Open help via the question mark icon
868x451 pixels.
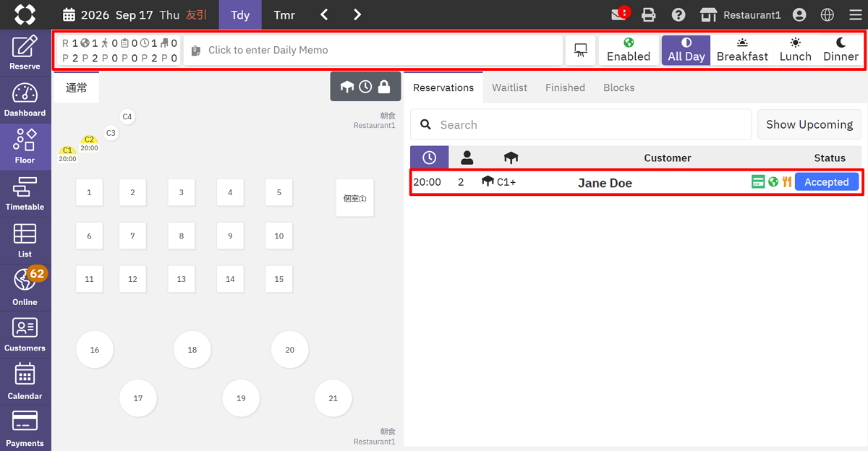(x=678, y=14)
